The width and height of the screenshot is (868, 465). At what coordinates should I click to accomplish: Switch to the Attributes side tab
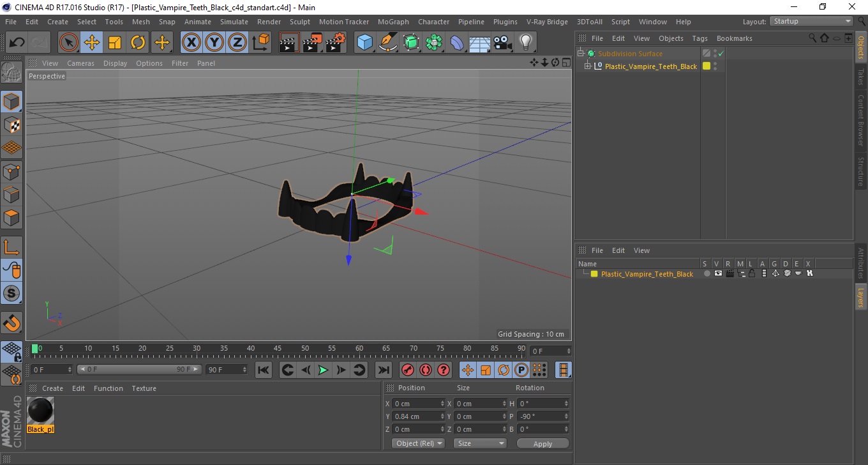click(860, 263)
